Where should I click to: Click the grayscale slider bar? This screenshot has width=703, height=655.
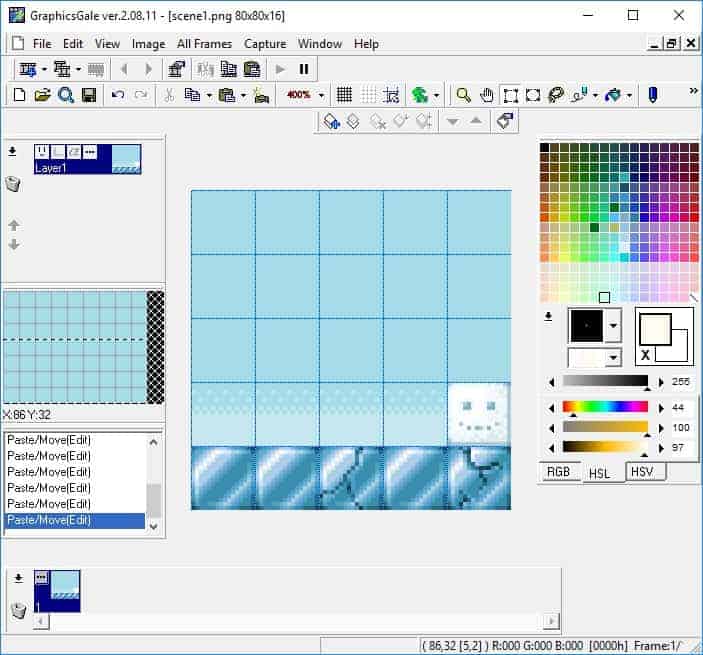pyautogui.click(x=605, y=381)
